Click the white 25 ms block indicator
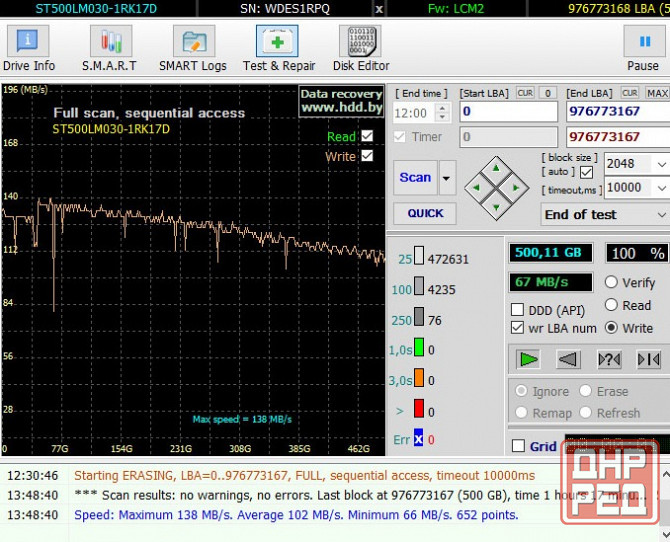 click(x=419, y=256)
